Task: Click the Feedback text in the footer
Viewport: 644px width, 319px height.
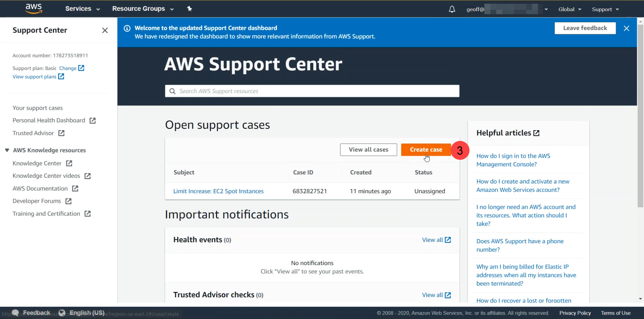Action: coord(36,313)
